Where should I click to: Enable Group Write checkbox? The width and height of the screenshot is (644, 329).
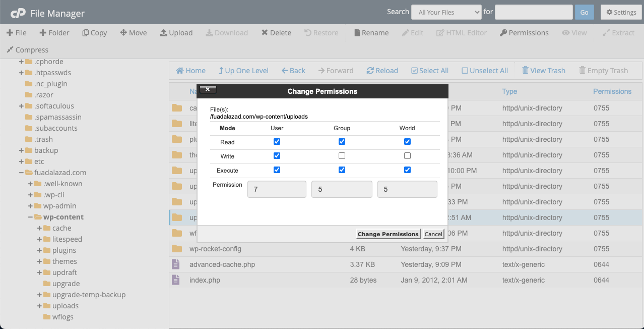click(342, 156)
